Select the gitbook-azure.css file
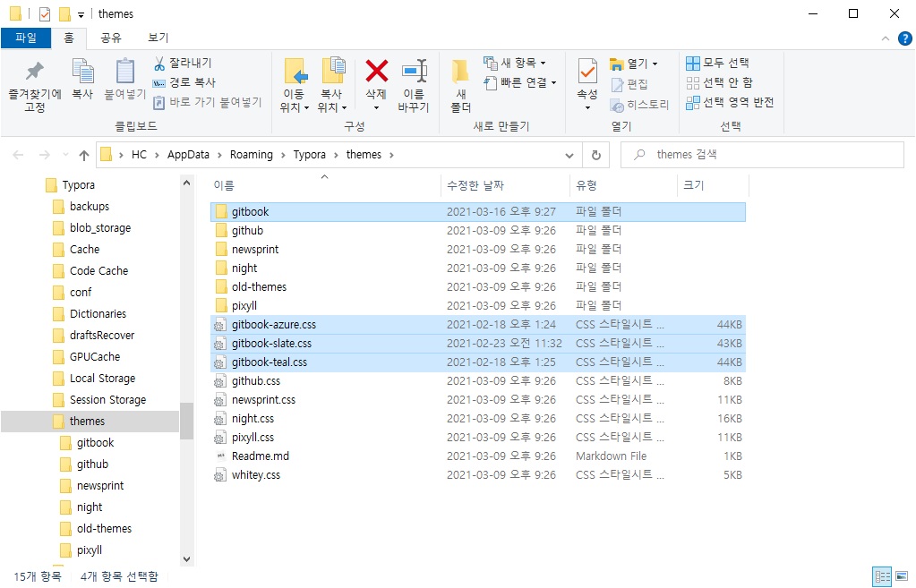The width and height of the screenshot is (916, 588). 477,325
